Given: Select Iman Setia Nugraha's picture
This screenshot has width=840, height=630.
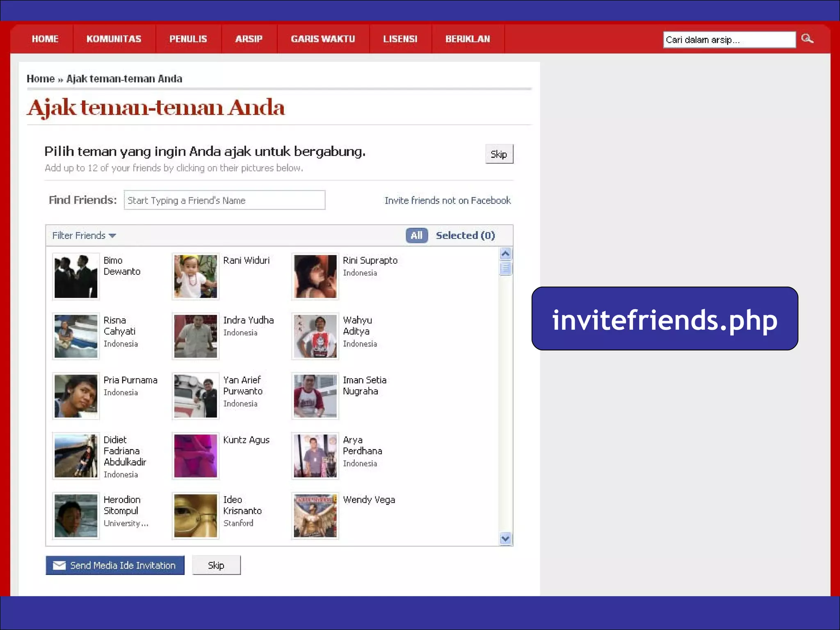Looking at the screenshot, I should 315,396.
